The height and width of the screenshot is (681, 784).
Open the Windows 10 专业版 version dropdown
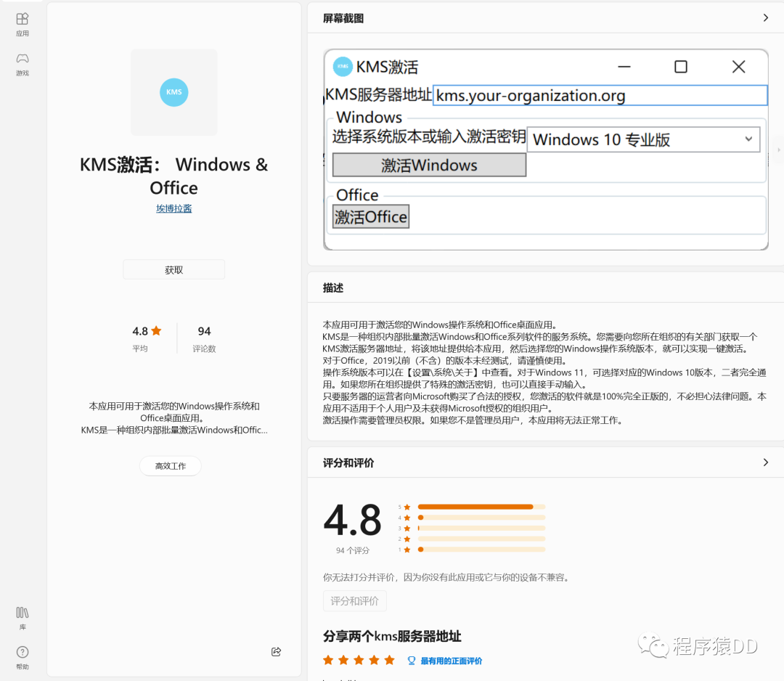pyautogui.click(x=643, y=140)
